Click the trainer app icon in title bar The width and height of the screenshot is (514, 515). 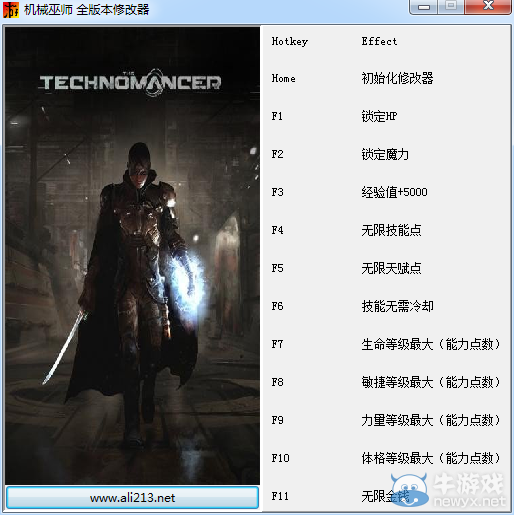click(11, 9)
